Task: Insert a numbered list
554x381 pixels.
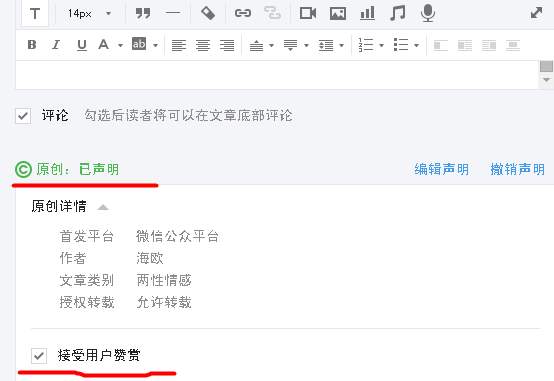Action: (366, 45)
